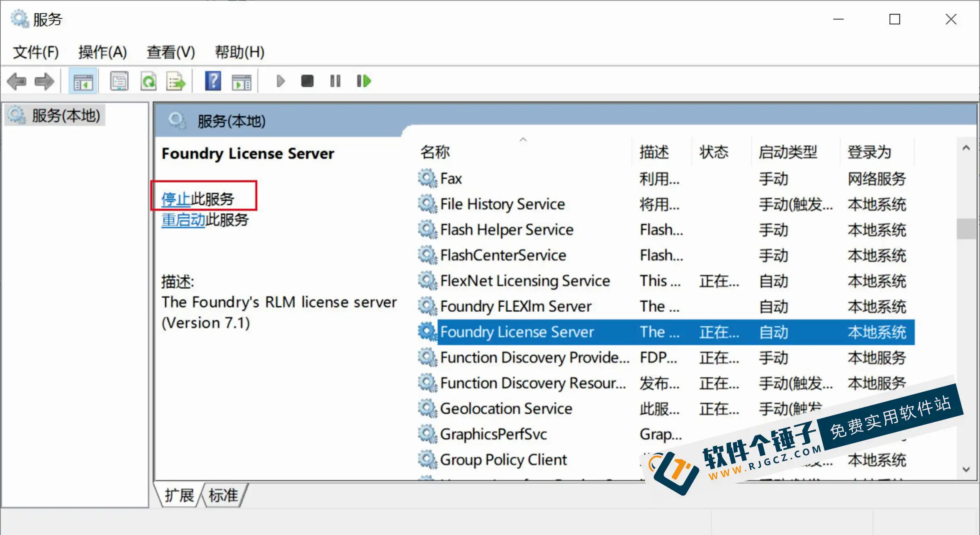Toggle the show/hide action pane icon
Image resolution: width=980 pixels, height=535 pixels.
tap(241, 82)
